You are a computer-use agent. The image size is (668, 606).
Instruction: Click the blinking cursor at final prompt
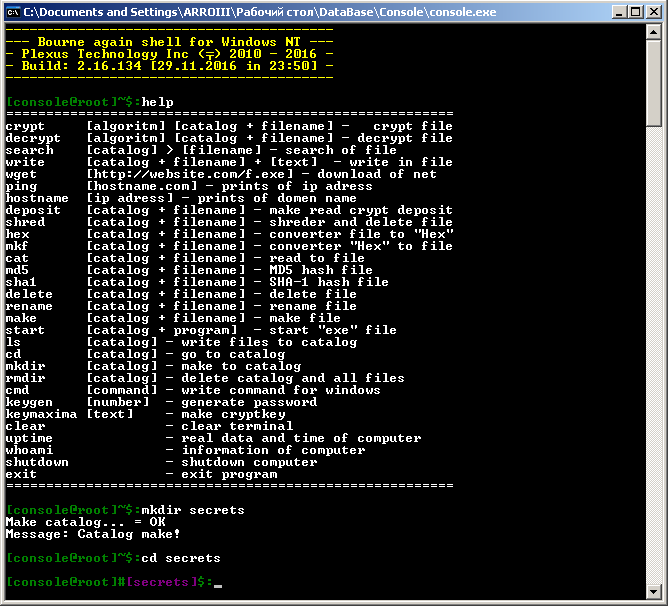click(x=218, y=586)
